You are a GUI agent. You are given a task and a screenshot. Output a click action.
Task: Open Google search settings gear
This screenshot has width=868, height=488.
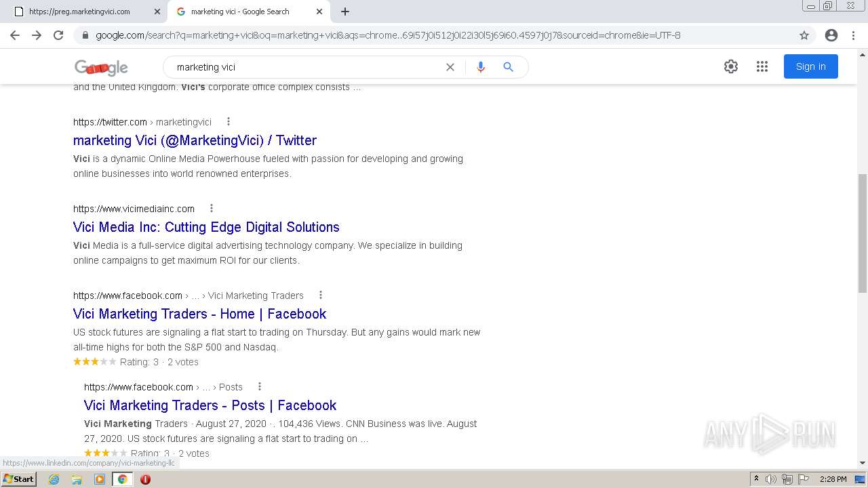(x=730, y=66)
